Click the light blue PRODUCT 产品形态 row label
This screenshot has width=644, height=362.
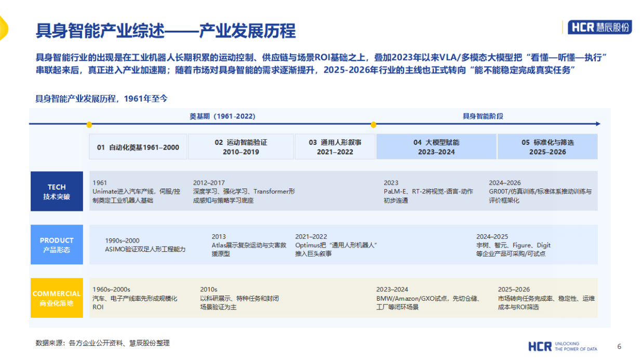57,245
